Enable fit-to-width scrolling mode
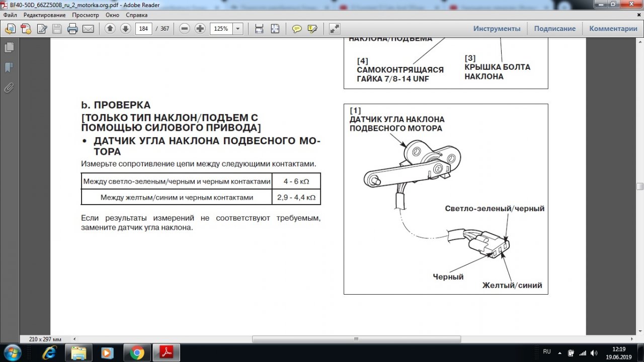This screenshot has height=362, width=644. coord(259,29)
